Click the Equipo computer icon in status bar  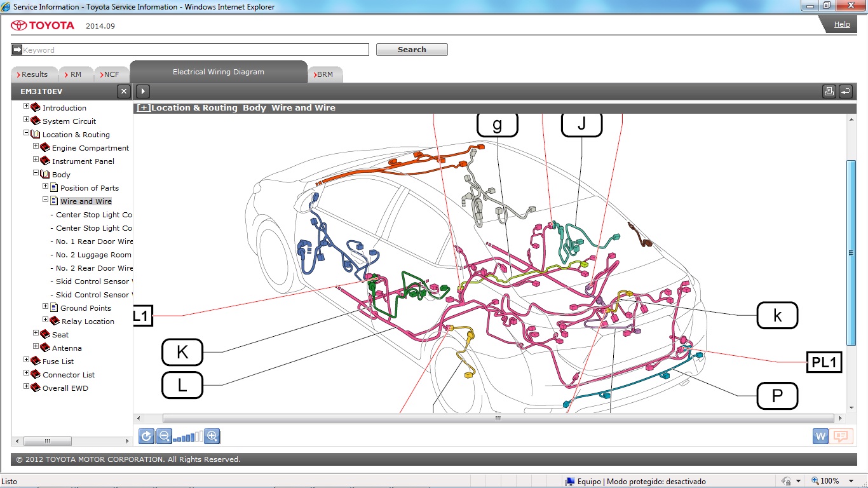pyautogui.click(x=570, y=482)
